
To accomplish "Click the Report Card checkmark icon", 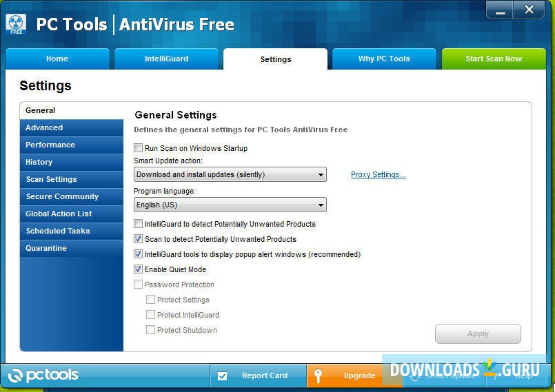I will (222, 375).
